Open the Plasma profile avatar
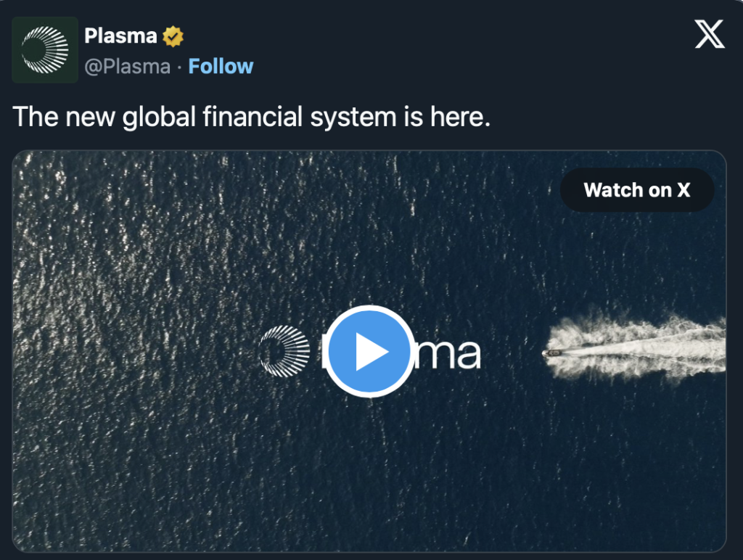 [x=45, y=50]
